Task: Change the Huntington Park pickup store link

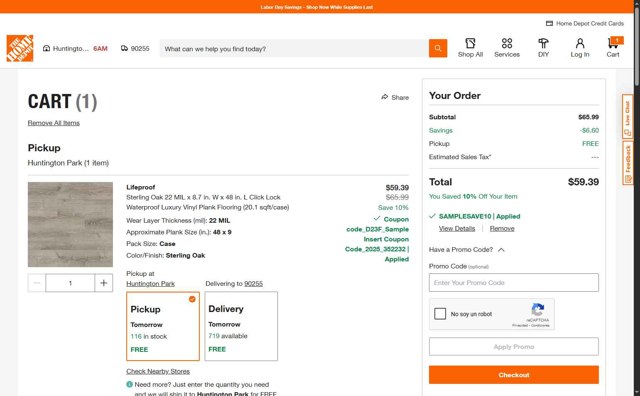Action: tap(150, 284)
